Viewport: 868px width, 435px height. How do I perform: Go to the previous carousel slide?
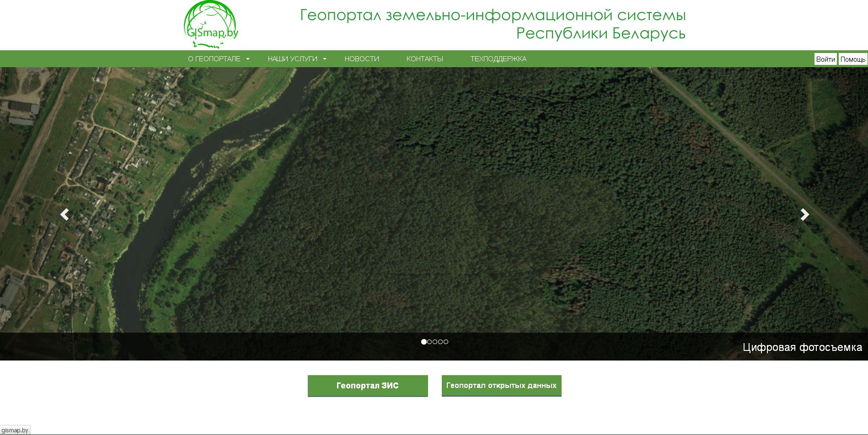(x=64, y=214)
